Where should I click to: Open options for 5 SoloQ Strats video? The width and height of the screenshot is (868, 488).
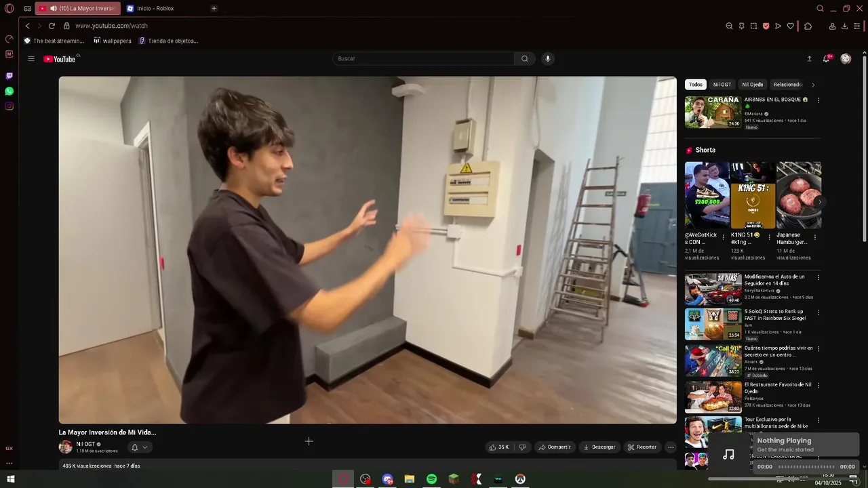point(818,313)
